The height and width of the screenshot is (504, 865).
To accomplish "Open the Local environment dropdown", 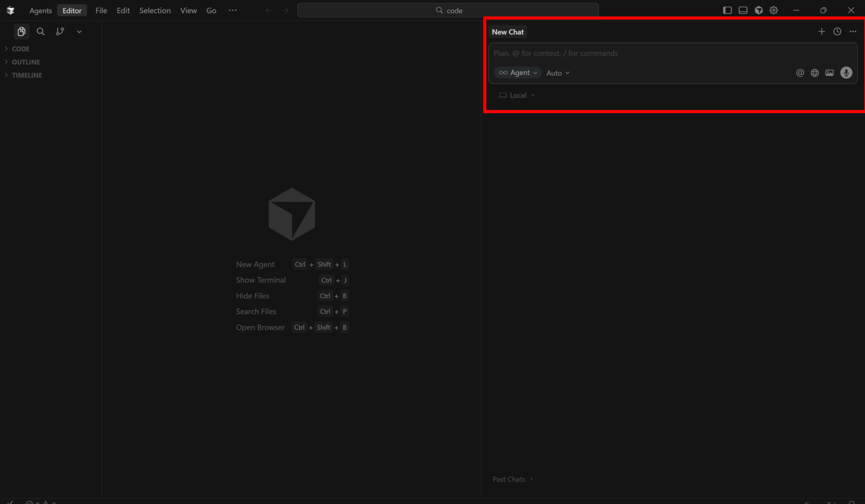I will (x=517, y=95).
